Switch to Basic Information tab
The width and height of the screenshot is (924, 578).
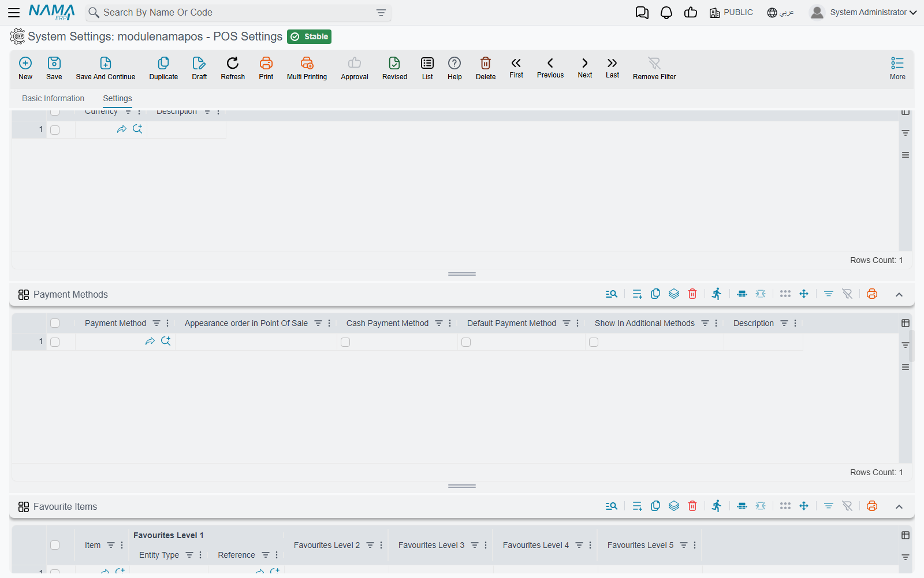point(53,98)
